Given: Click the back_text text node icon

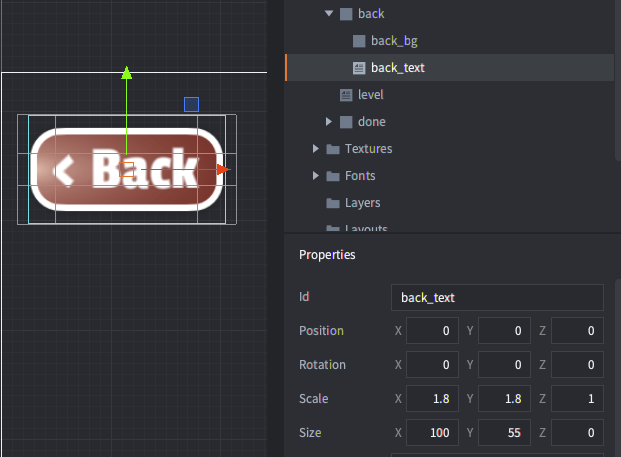Looking at the screenshot, I should [359, 68].
